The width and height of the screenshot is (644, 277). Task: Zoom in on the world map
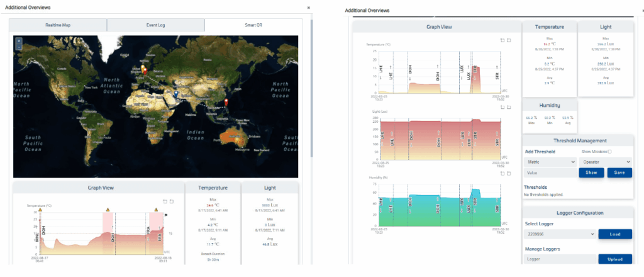pyautogui.click(x=19, y=40)
